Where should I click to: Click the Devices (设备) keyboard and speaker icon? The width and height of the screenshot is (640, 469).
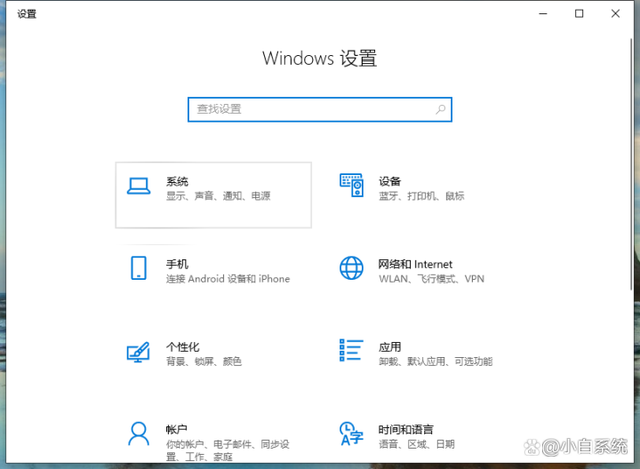pos(351,186)
